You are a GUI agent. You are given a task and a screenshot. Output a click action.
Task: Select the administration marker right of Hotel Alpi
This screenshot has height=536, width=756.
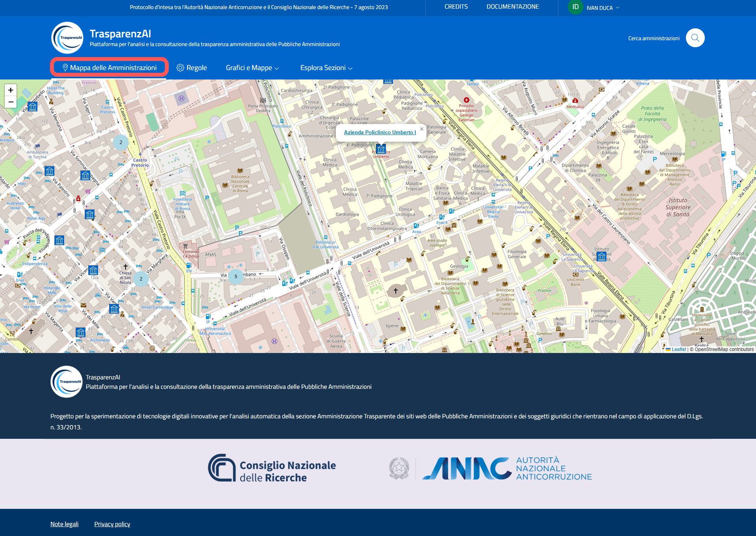90,214
